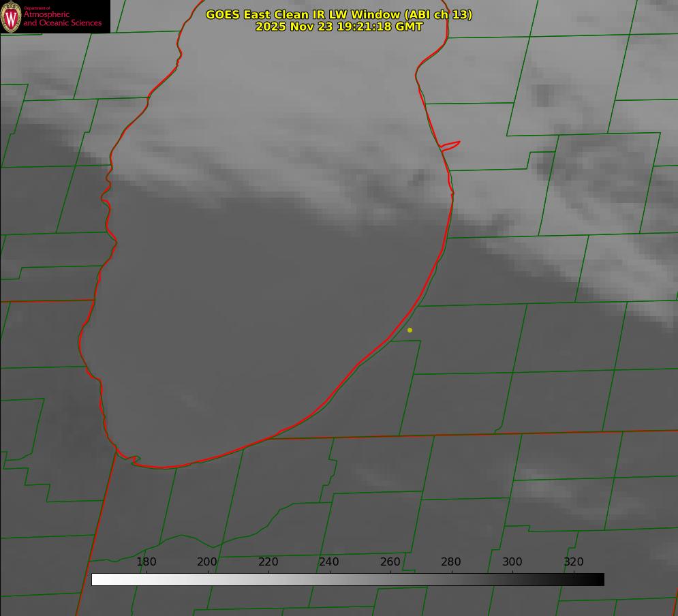Click the "Atmospheric and Oceanic Sciences" text
This screenshot has width=678, height=616.
point(62,19)
